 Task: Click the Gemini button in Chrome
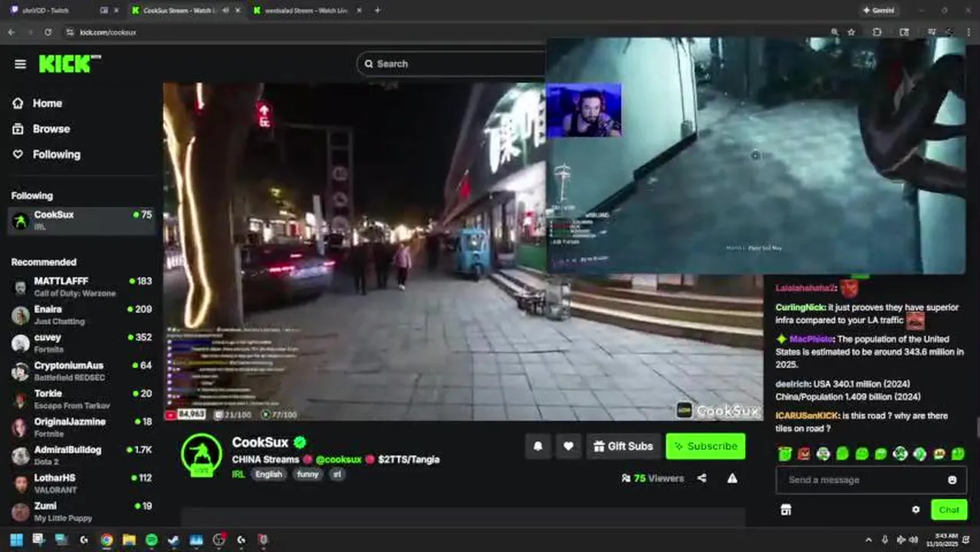(x=879, y=11)
